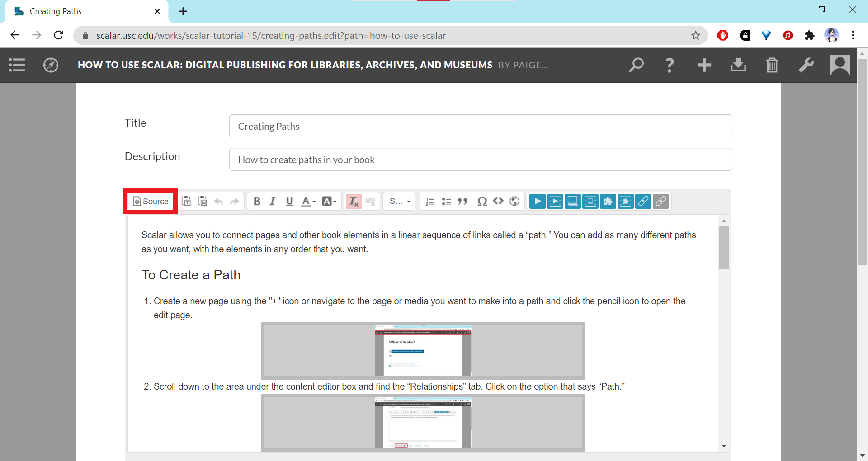Open the Scalar main menu icon

click(x=17, y=65)
